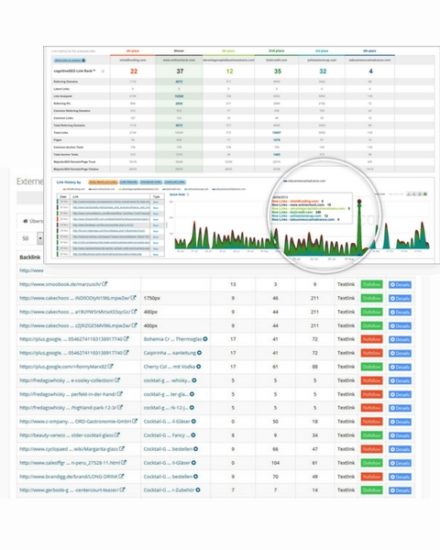Viewport: 440px width, 550px height.
Task: Open external link icon for brandigg.de backlink
Action: coord(121,476)
